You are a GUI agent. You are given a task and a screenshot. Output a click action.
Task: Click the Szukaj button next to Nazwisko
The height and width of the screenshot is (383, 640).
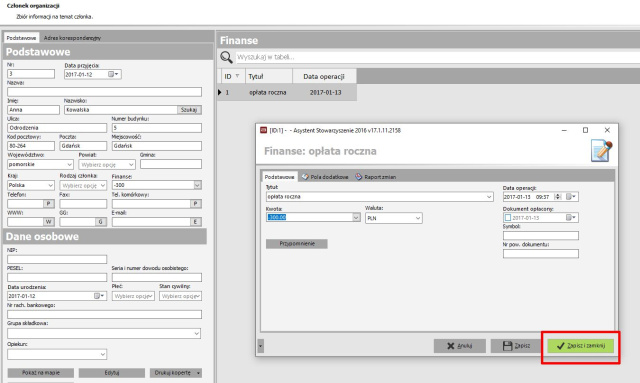(x=189, y=110)
